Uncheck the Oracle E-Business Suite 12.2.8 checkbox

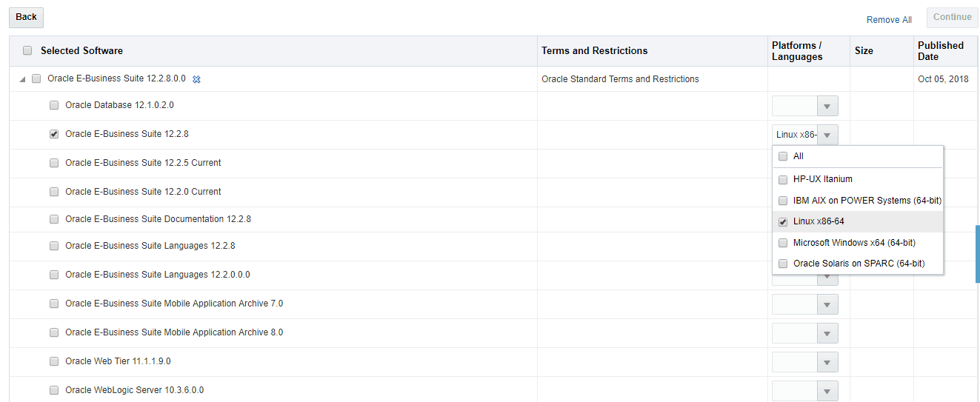pyautogui.click(x=54, y=134)
